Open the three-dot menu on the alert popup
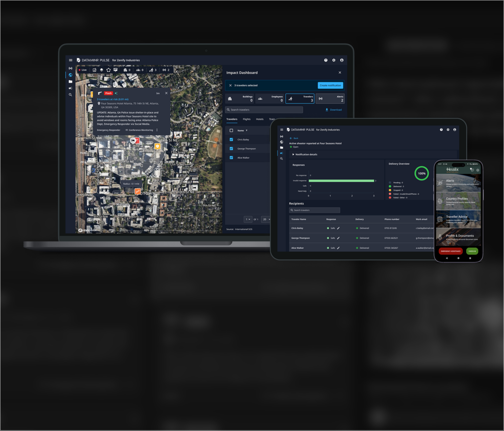This screenshot has width=504, height=431. [x=157, y=130]
